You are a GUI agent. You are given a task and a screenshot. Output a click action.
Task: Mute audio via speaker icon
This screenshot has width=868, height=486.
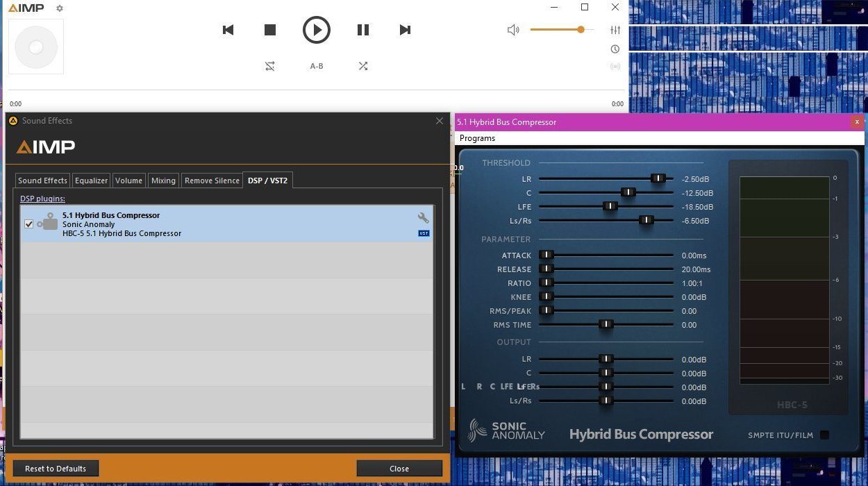(513, 30)
